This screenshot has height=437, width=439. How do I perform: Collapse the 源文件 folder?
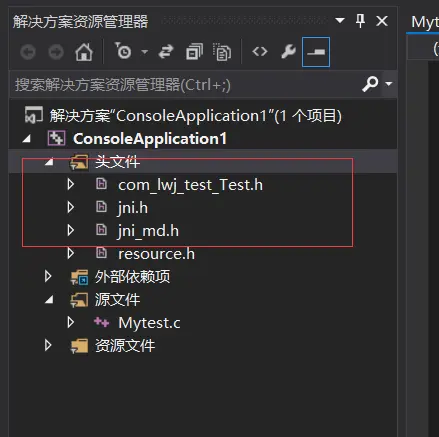tap(49, 300)
